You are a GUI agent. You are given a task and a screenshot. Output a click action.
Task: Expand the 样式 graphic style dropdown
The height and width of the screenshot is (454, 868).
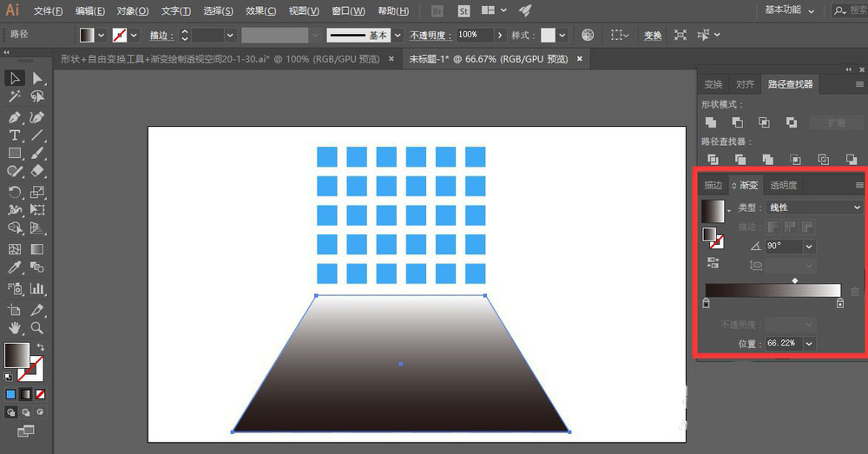tap(562, 35)
